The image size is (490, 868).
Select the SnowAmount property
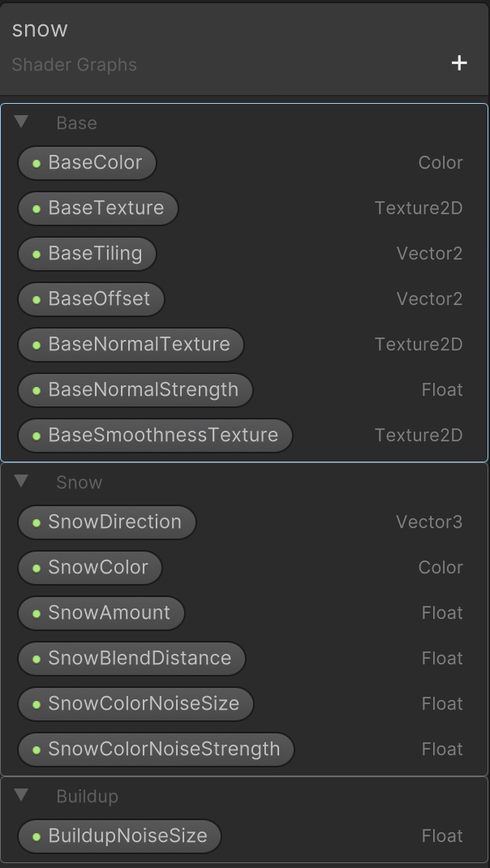[x=101, y=612]
